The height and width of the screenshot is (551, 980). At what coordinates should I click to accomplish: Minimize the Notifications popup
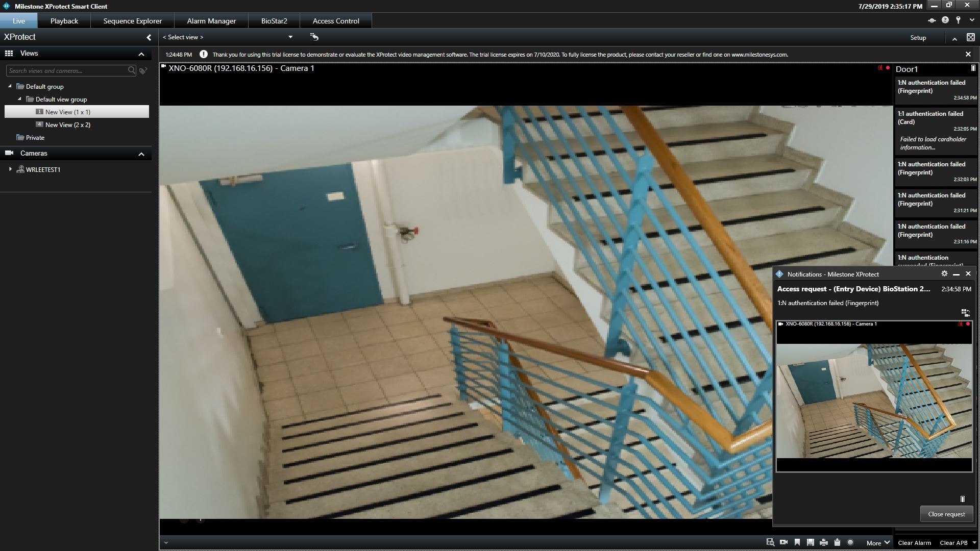956,274
